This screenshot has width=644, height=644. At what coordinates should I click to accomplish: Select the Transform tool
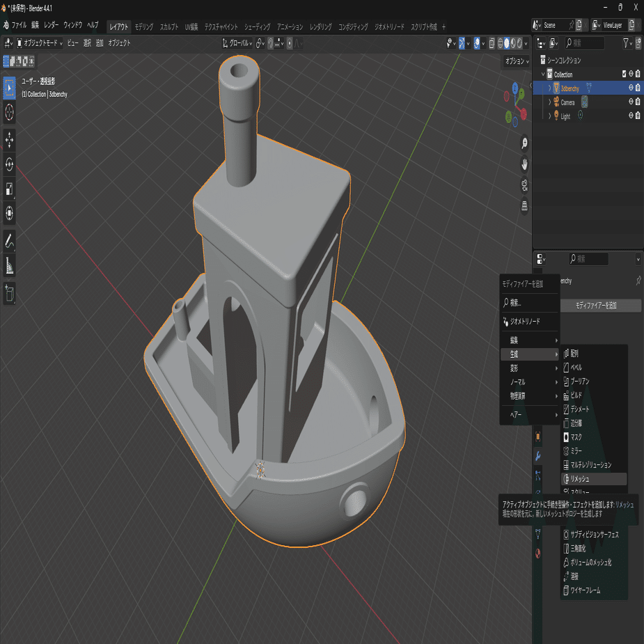click(9, 213)
